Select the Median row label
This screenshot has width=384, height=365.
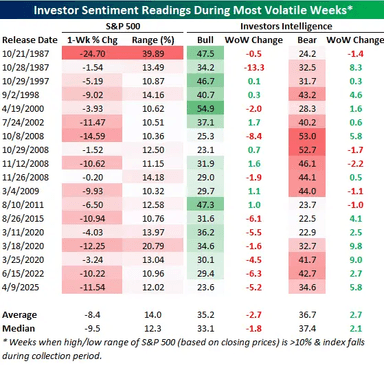pos(19,328)
